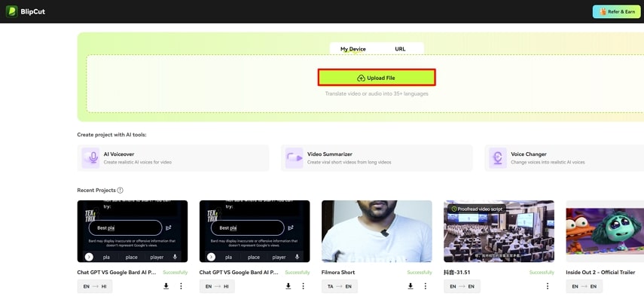The width and height of the screenshot is (644, 299).
Task: Click 'Create project with AI tools:' heading
Action: [111, 135]
